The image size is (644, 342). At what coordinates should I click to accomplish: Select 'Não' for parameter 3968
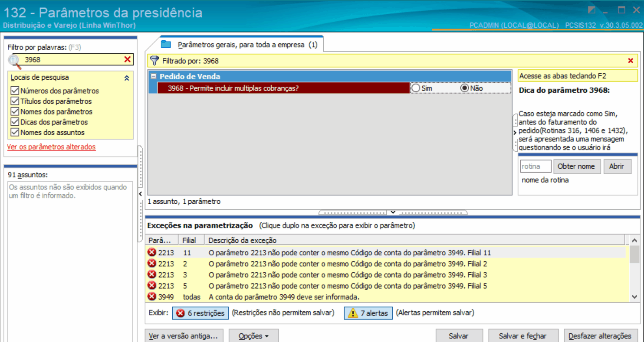[x=465, y=88]
